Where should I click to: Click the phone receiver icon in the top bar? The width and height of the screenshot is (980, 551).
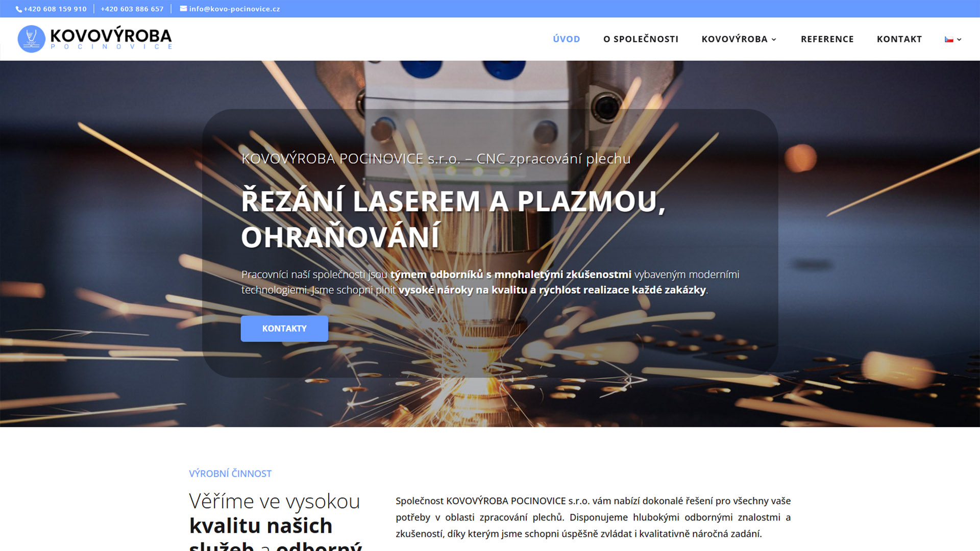[19, 9]
